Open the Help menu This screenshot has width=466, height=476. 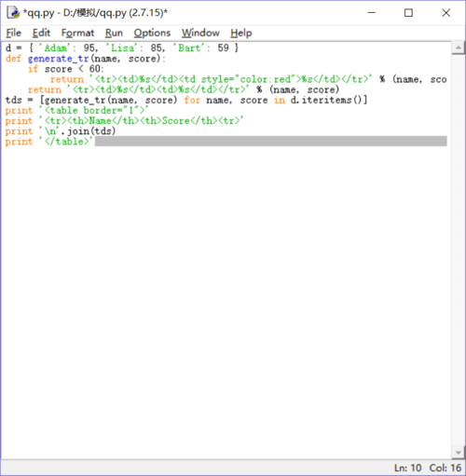(x=241, y=33)
